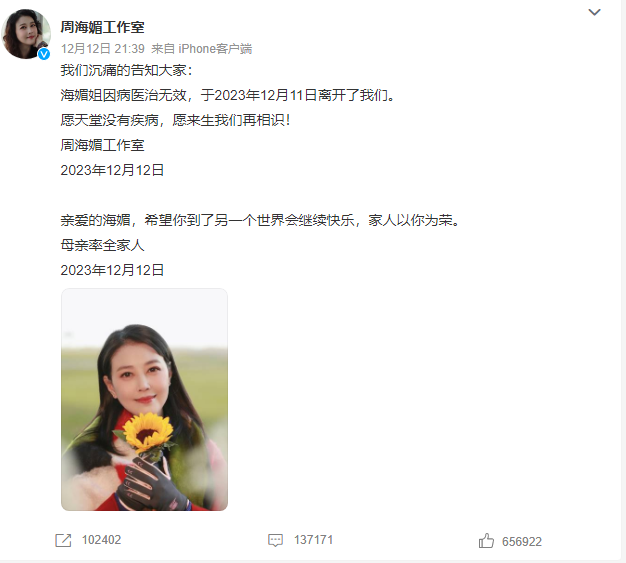Open the 周海媚工作室 round profile avatar

(x=26, y=34)
